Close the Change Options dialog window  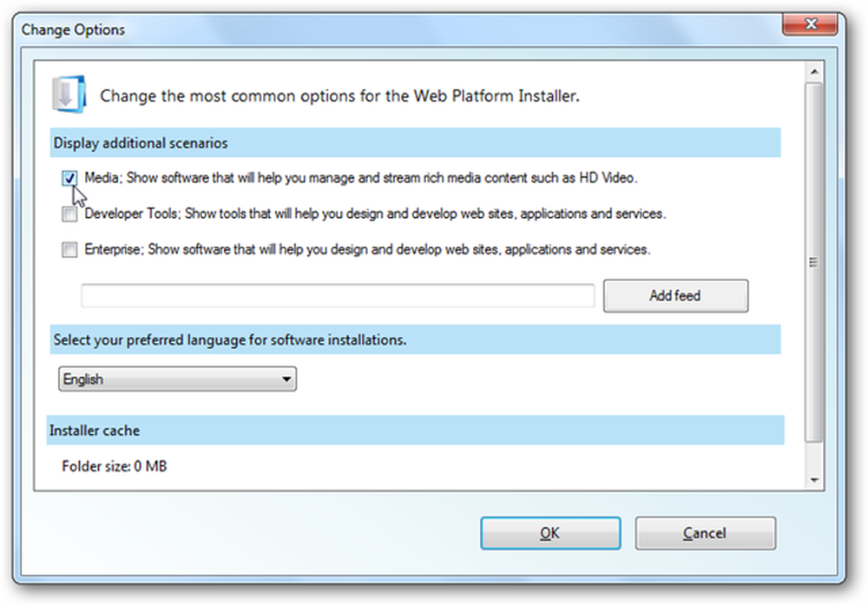click(x=810, y=23)
